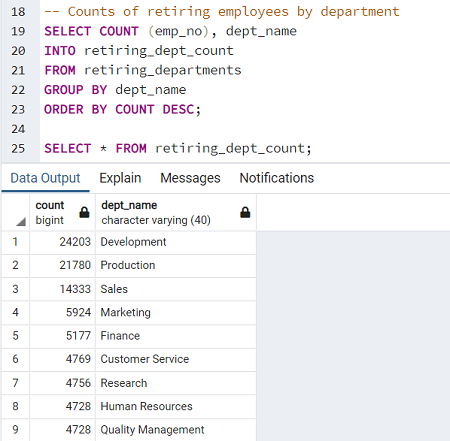Click the Customer Service cell

[176, 359]
